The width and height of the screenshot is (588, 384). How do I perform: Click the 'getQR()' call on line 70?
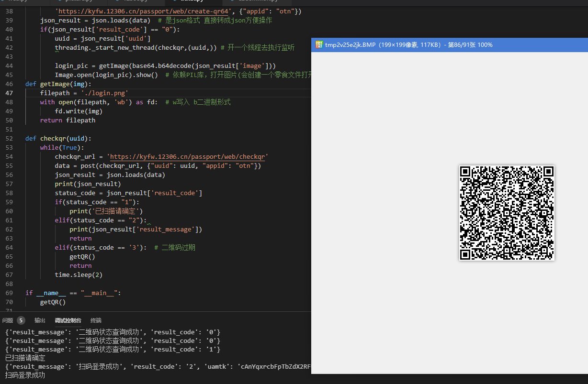pos(53,302)
